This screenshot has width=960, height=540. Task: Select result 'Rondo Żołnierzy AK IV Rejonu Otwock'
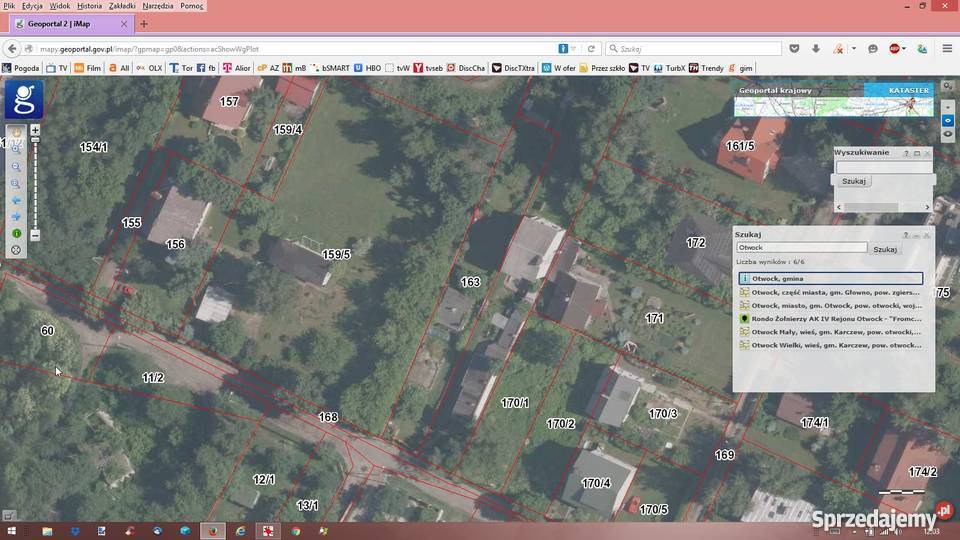[x=831, y=318]
